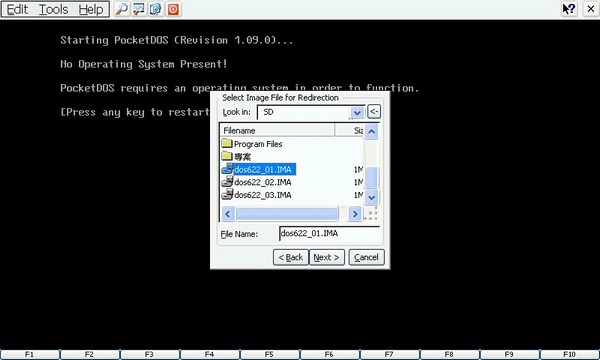
Task: Click the horizontal scrollbar thumb
Action: 287,214
